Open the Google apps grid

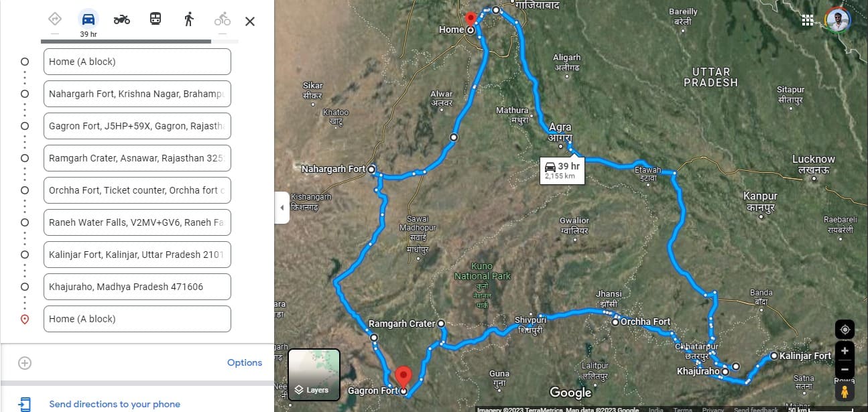coord(808,20)
